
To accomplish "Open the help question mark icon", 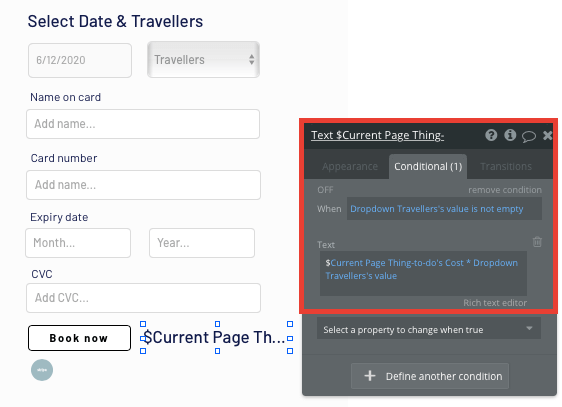I will (491, 135).
